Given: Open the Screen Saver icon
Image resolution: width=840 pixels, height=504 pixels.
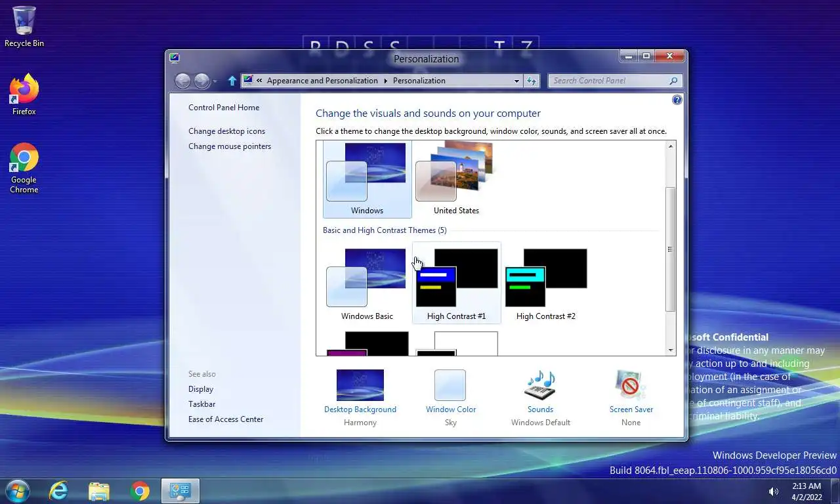Looking at the screenshot, I should point(631,385).
